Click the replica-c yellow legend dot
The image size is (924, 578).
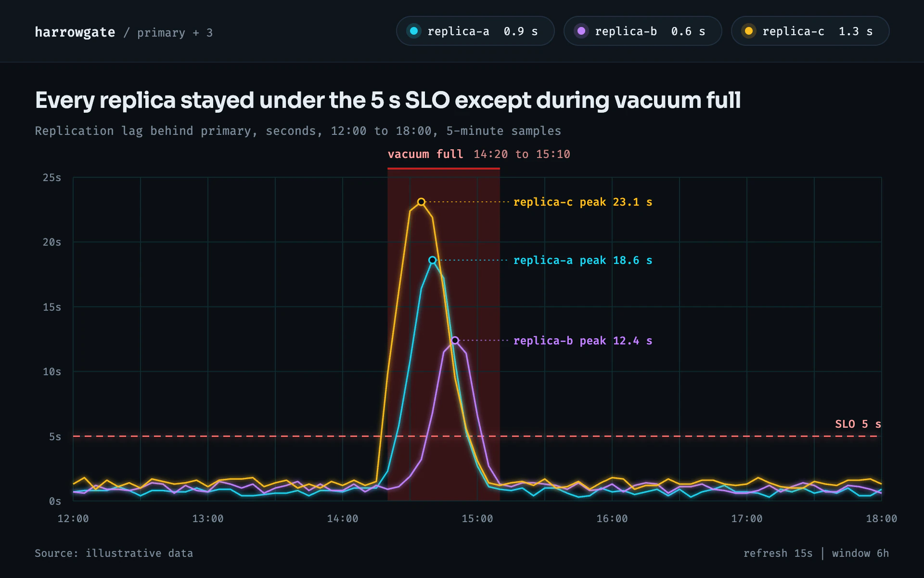click(749, 31)
